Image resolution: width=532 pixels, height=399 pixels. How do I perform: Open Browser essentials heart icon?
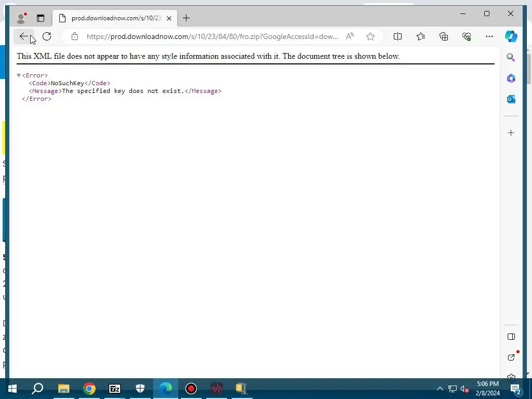pyautogui.click(x=467, y=36)
